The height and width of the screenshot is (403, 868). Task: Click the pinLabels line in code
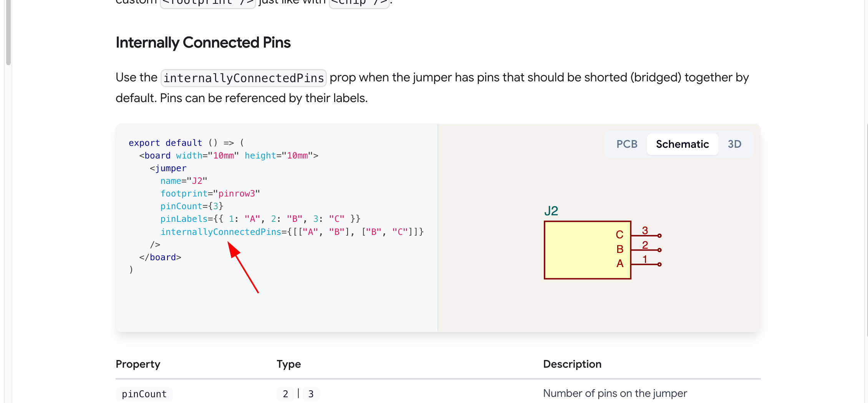[260, 219]
